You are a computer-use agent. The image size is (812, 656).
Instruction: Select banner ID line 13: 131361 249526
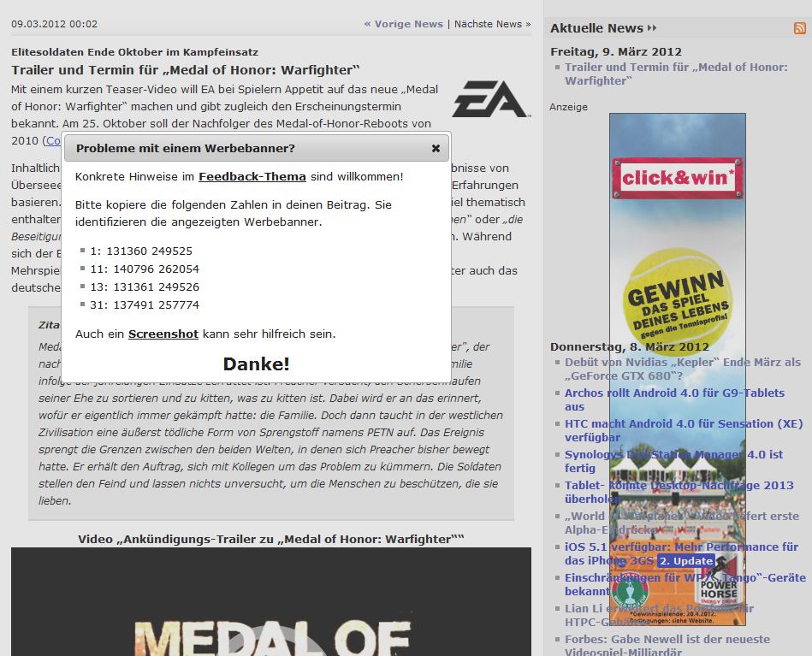145,287
